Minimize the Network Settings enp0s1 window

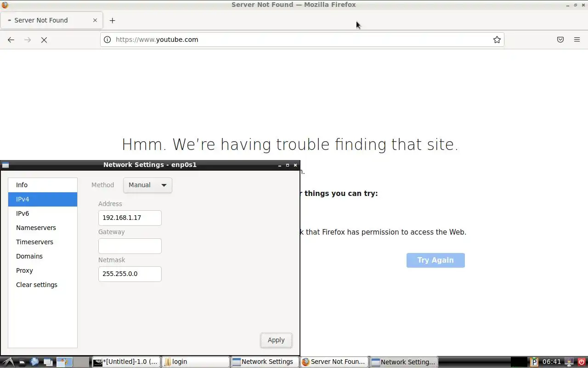280,165
